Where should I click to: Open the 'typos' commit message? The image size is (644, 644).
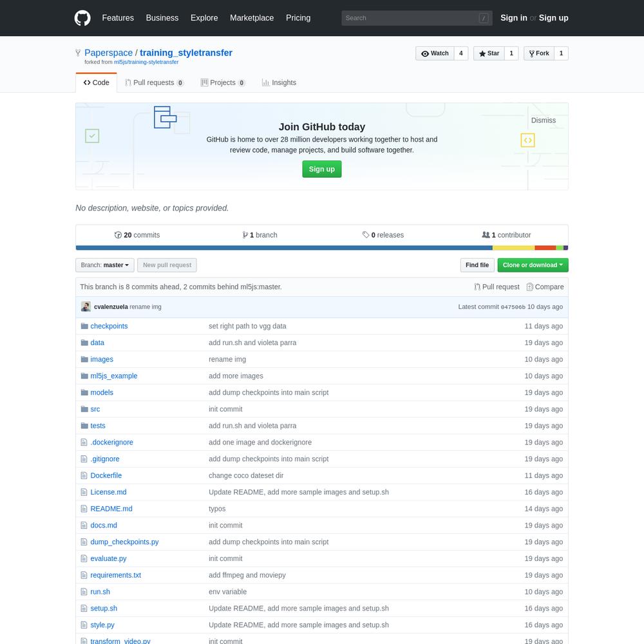coord(217,509)
